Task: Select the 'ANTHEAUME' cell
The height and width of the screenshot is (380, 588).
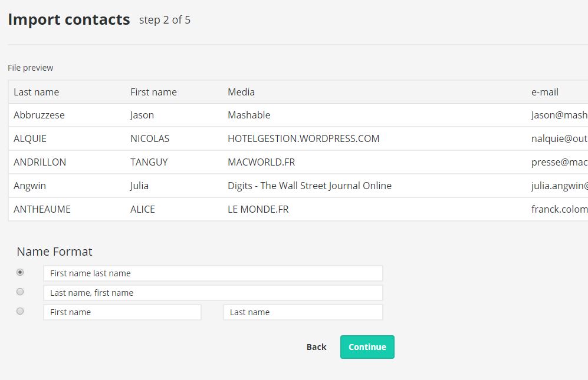Action: tap(42, 210)
